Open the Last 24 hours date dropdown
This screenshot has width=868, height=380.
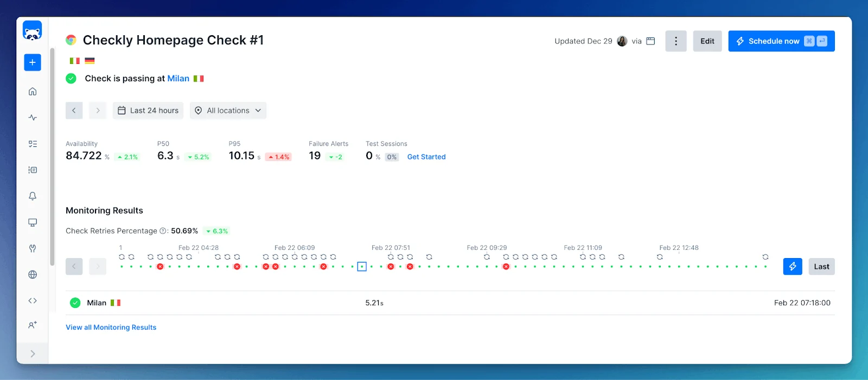click(x=148, y=111)
